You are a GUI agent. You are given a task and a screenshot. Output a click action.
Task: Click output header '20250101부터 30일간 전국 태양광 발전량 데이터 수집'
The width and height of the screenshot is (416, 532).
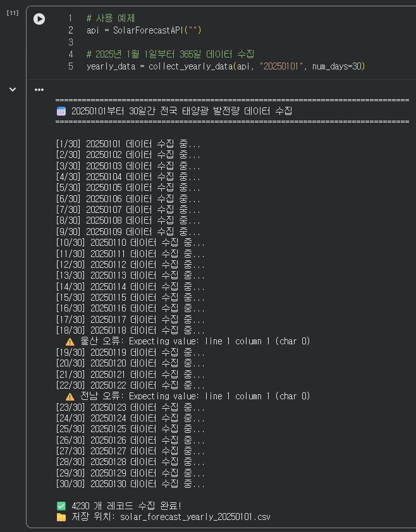(181, 111)
